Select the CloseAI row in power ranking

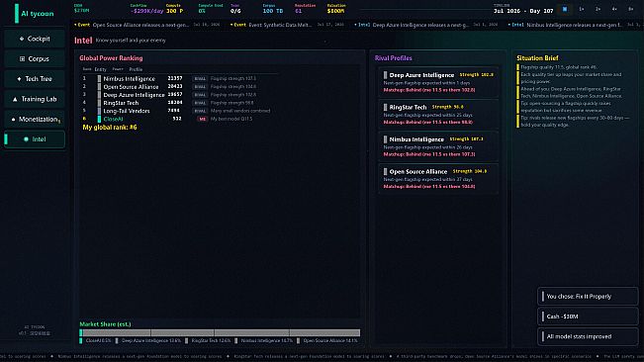[179, 119]
